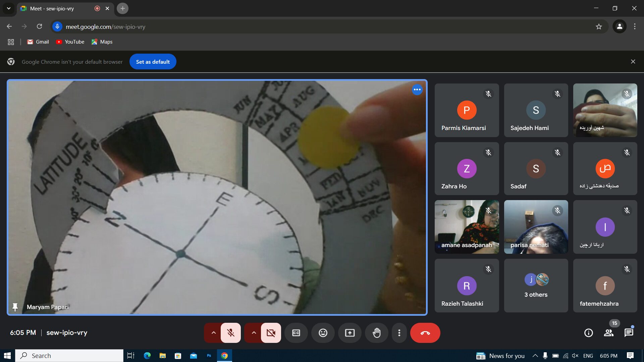Open Chrome profile avatar menu
Screen dimensions: 644x362
(620, 26)
